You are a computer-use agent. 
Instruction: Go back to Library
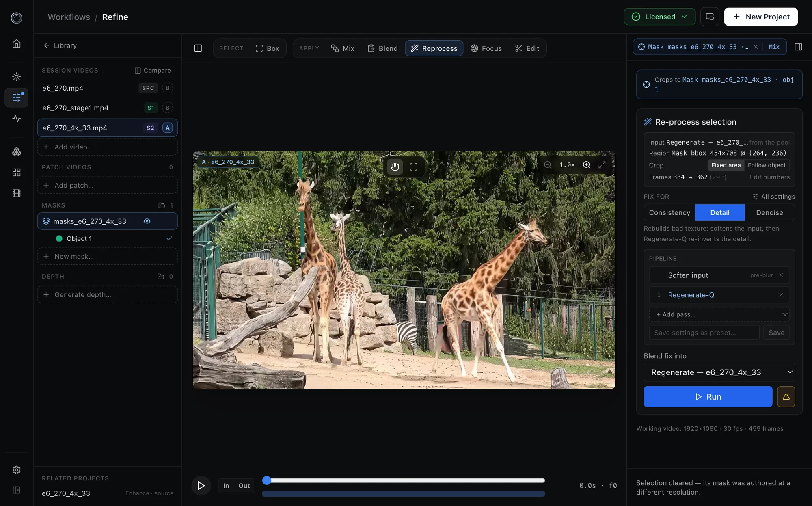(x=60, y=45)
